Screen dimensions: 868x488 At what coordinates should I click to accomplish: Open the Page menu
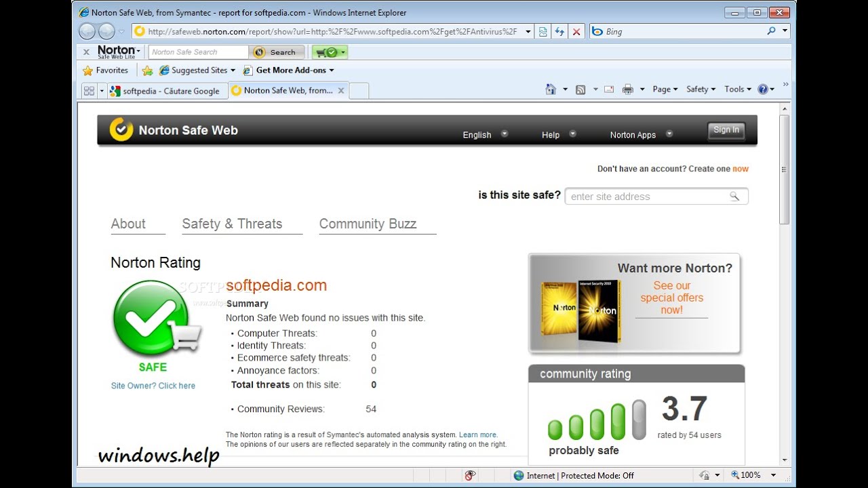pos(665,89)
